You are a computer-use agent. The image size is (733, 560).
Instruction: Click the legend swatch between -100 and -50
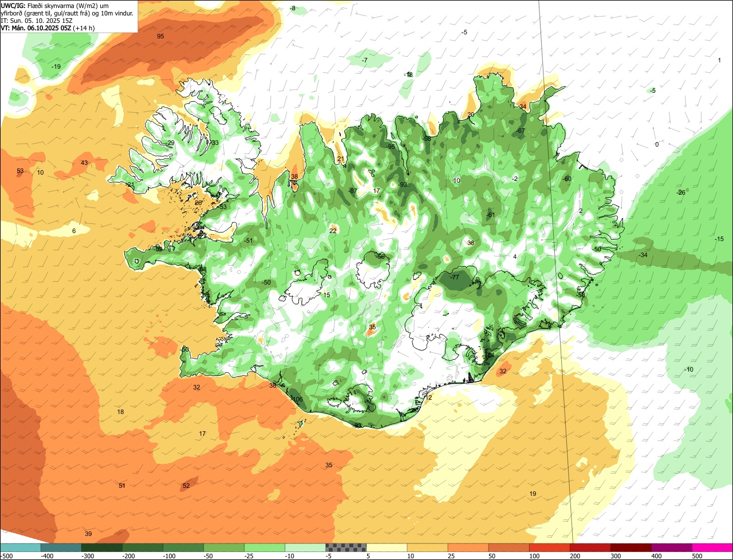(x=183, y=547)
